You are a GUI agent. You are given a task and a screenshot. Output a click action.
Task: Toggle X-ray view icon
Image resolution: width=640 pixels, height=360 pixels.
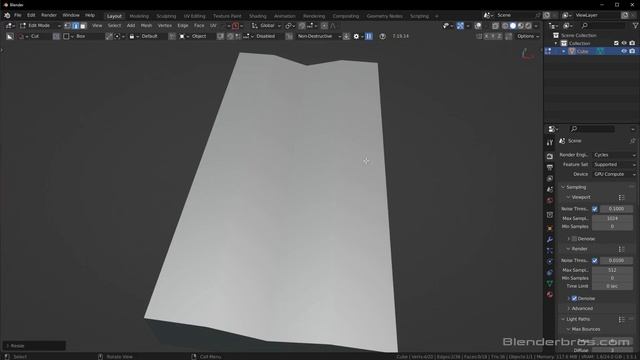point(495,26)
